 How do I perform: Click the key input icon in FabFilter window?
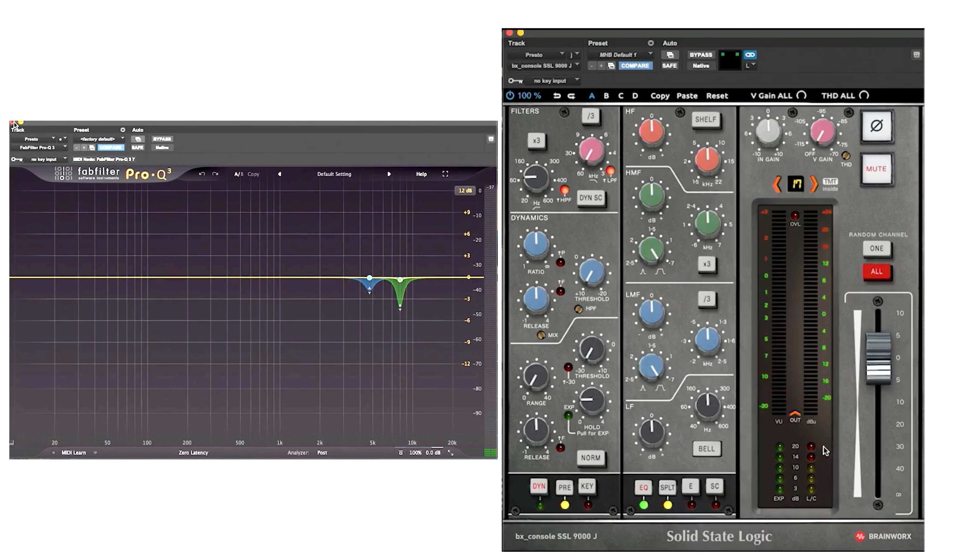pos(17,159)
